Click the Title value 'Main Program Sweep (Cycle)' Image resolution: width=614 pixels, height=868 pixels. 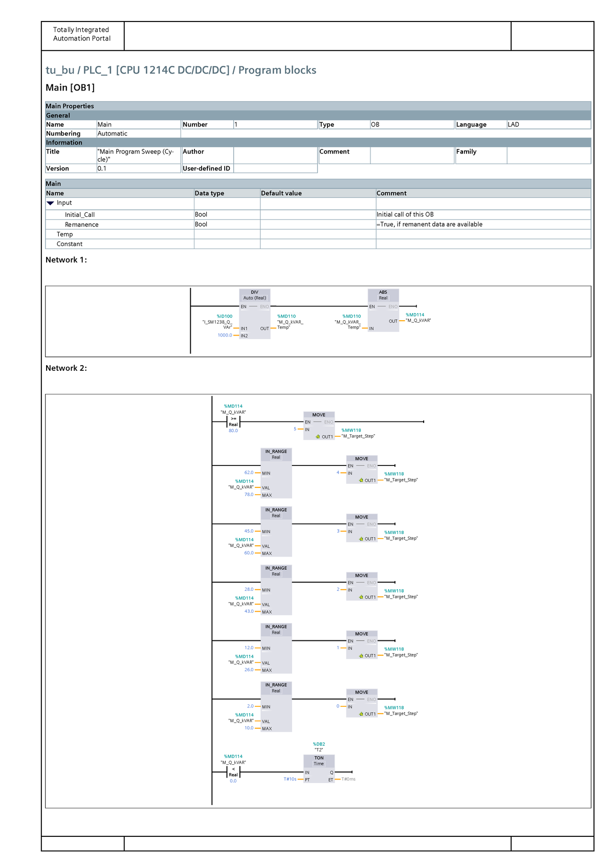click(x=136, y=155)
